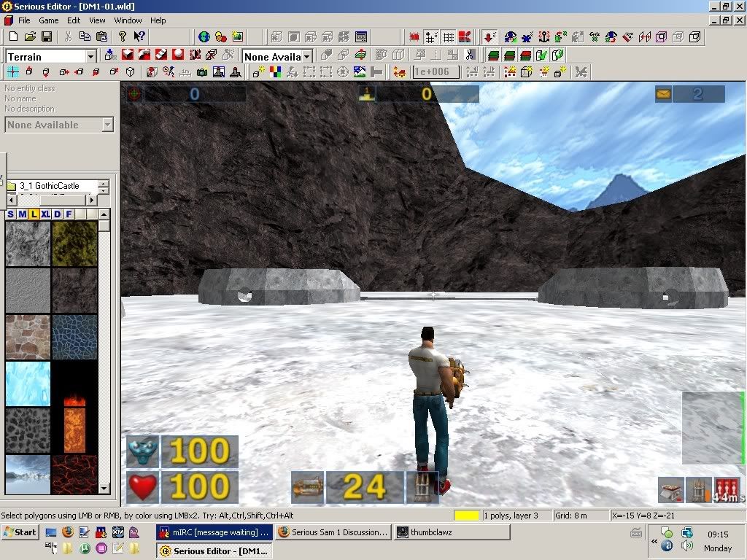Click the red sphere primitive icon
Screen dimensions: 747x560
(x=178, y=55)
